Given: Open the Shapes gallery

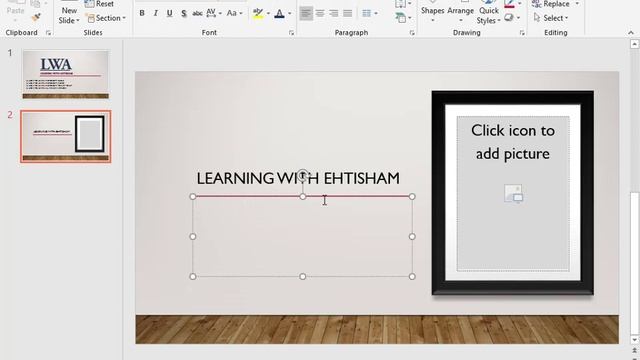Looking at the screenshot, I should pyautogui.click(x=432, y=11).
